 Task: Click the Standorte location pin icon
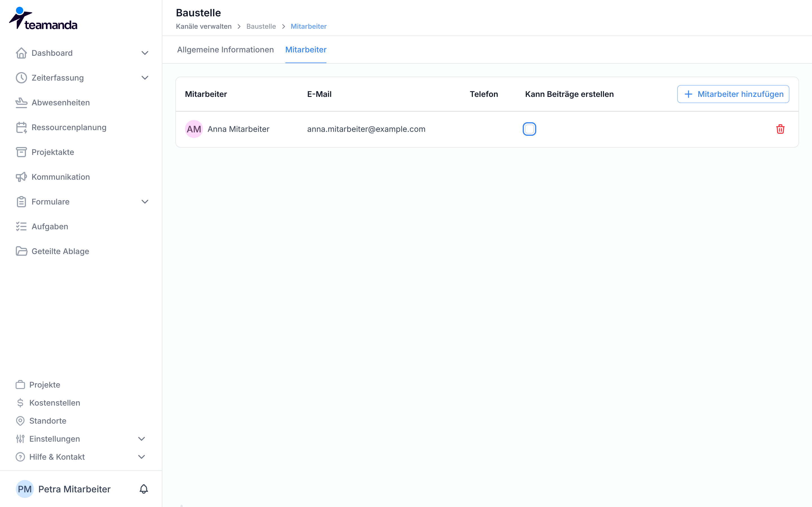(x=20, y=421)
